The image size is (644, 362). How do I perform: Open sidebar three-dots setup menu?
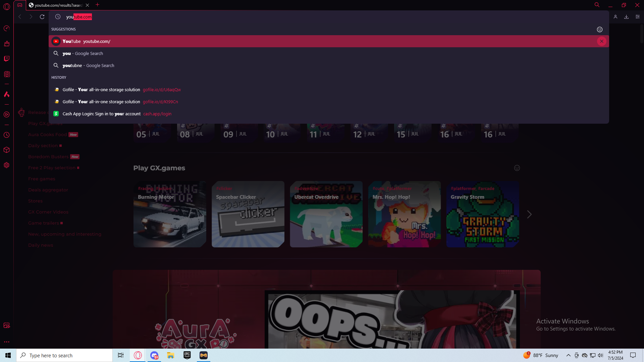(7, 342)
